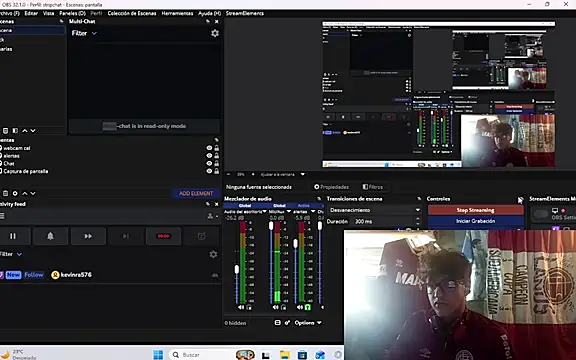This screenshot has width=576, height=360.
Task: Open the Editar menu
Action: [31, 13]
